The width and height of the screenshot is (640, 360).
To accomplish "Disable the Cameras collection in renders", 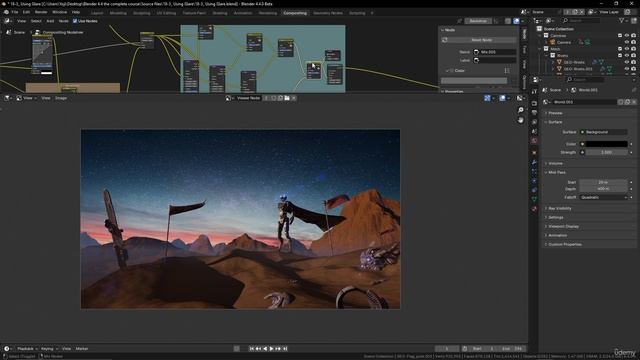I will click(x=633, y=36).
